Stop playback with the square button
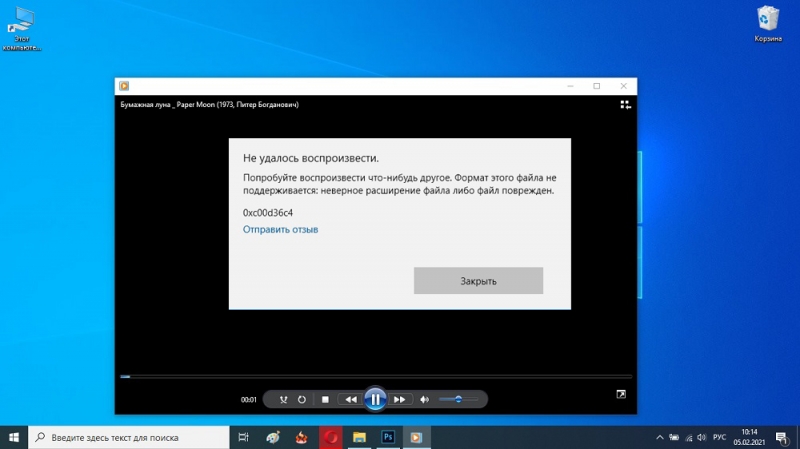 [x=325, y=400]
